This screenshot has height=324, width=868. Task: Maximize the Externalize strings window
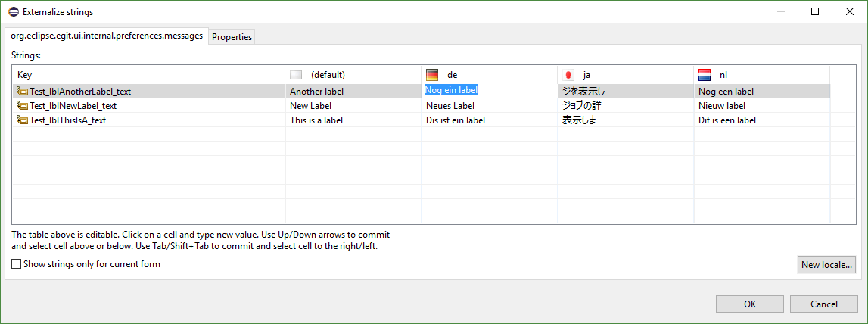814,11
